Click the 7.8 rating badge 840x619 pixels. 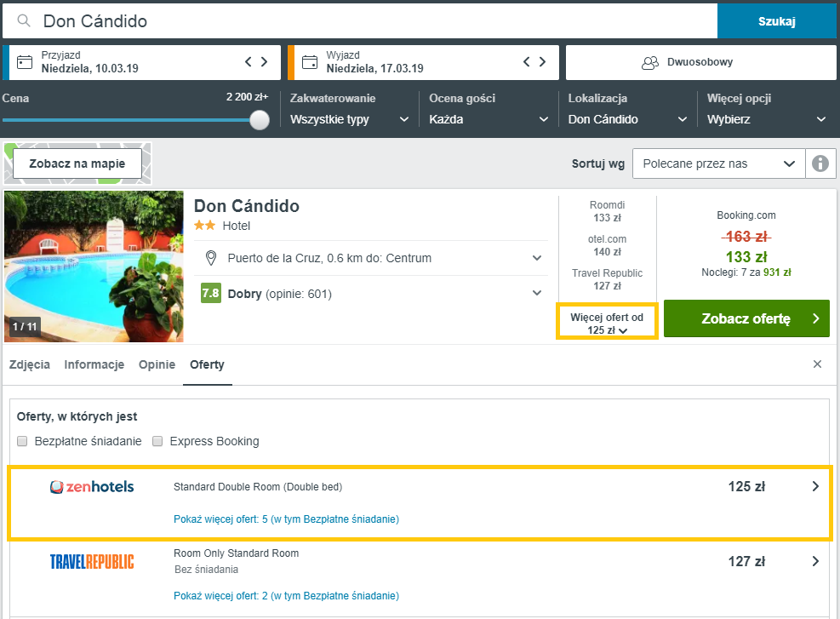pyautogui.click(x=210, y=293)
